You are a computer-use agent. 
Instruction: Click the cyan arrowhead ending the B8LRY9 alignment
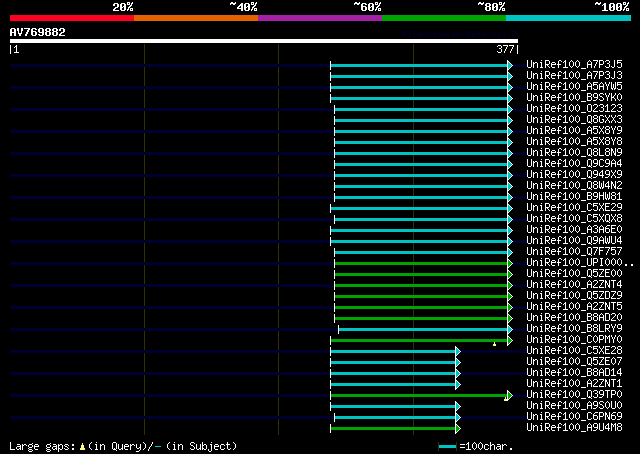click(x=510, y=329)
